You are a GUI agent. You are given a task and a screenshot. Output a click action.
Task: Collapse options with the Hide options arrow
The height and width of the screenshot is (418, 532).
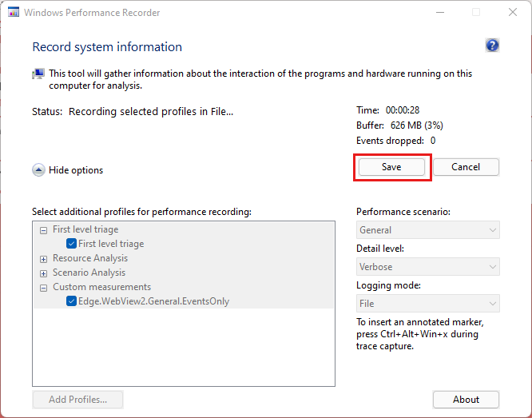click(x=38, y=169)
